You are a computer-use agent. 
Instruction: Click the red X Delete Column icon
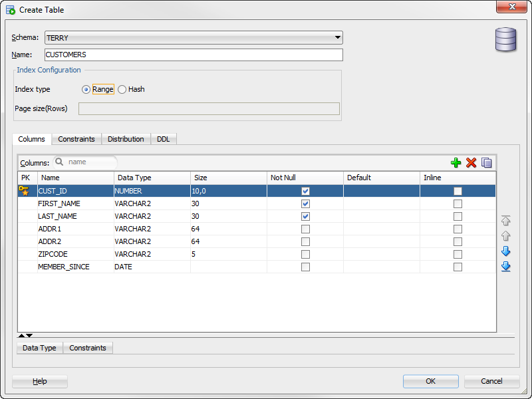click(471, 163)
